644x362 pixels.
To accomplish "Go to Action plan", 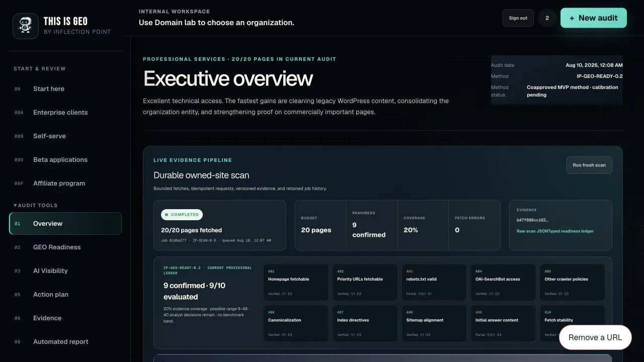I will pos(65,295).
